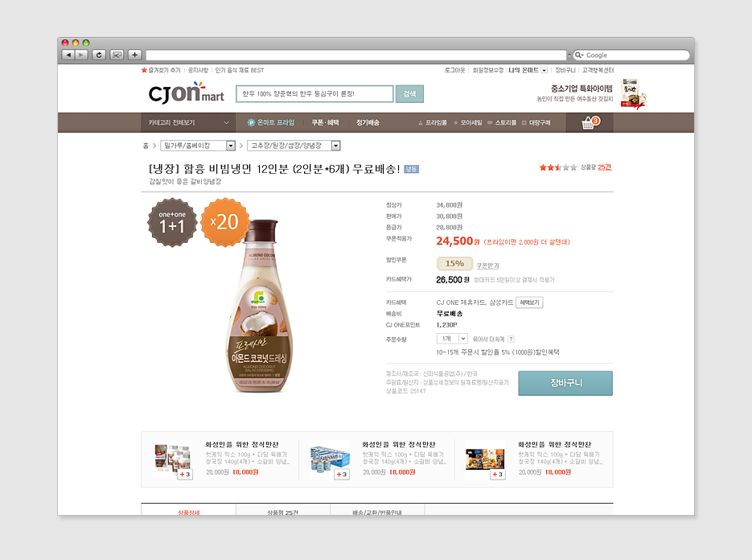Click the browser back arrow button
752x560 pixels.
(68, 55)
